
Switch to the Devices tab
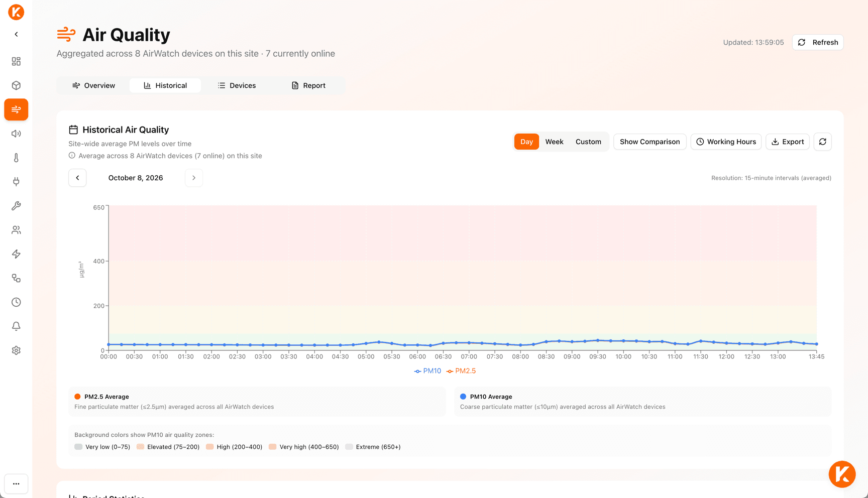[237, 85]
